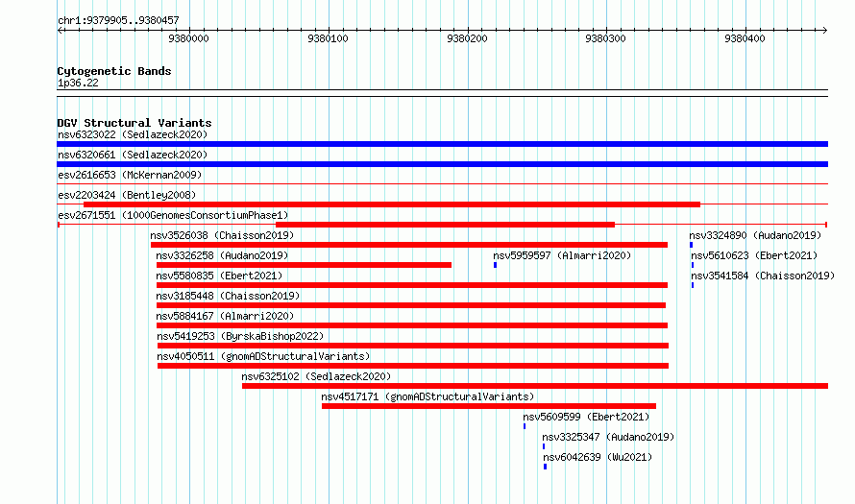The image size is (855, 504).
Task: Select the red bar of esv2203424
Action: pos(392,204)
